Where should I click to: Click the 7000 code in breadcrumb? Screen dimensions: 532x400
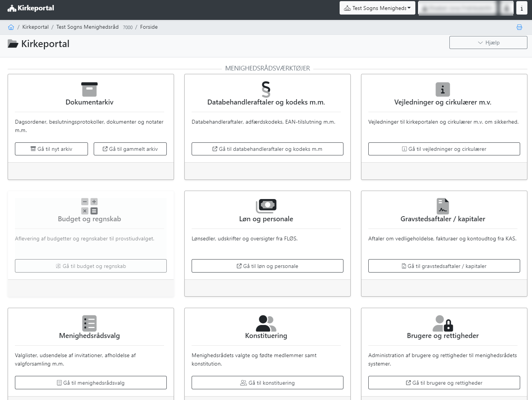click(128, 28)
